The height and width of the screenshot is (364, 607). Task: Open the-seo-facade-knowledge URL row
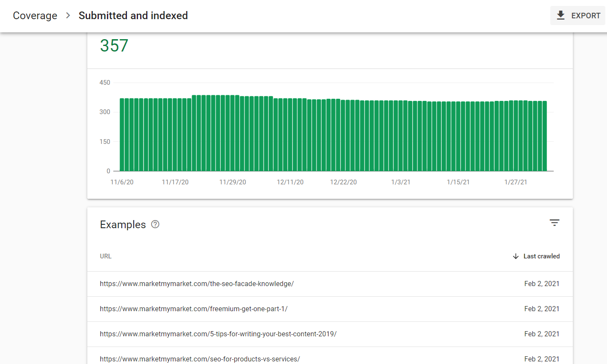pyautogui.click(x=197, y=284)
